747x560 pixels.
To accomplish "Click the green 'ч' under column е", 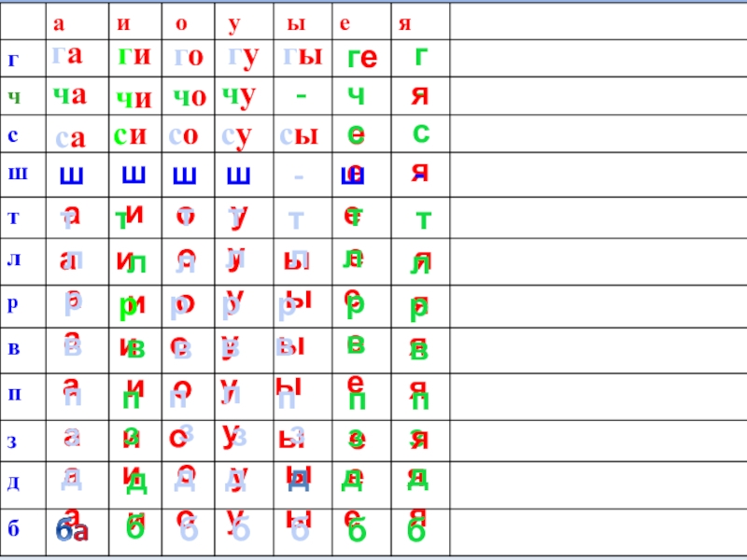I will coord(356,96).
